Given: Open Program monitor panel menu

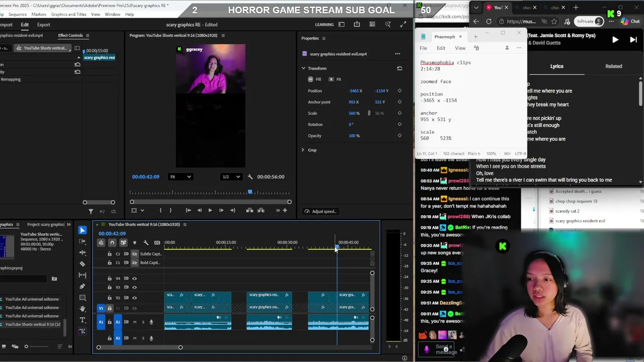Looking at the screenshot, I should [223, 35].
